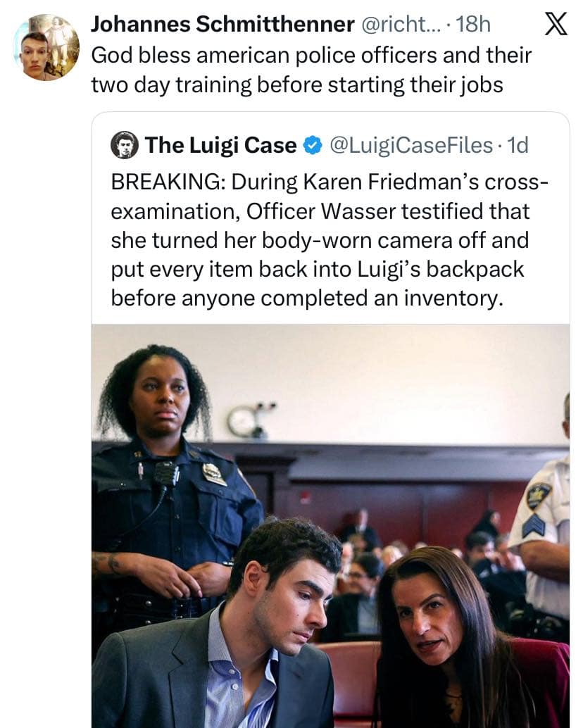Click the blue verified badge
This screenshot has height=728, width=583.
point(311,146)
